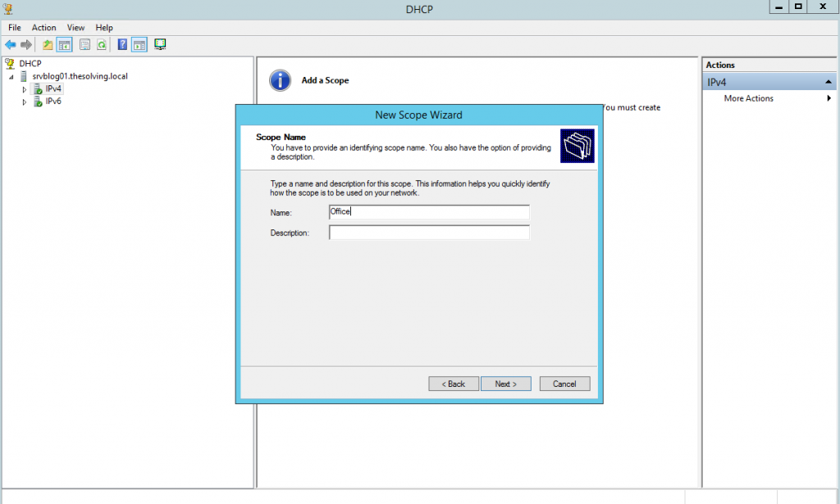Click the Refresh toolbar icon
Screen dimensions: 840x504
click(x=101, y=44)
